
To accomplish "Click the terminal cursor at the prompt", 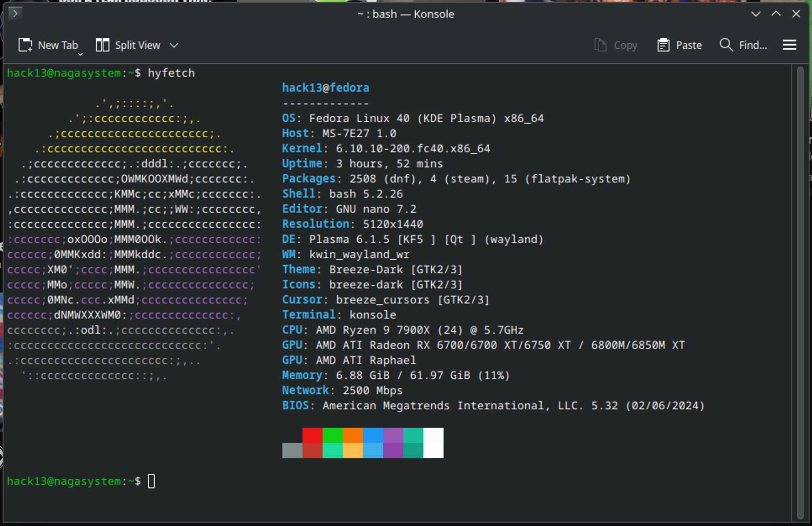I will click(151, 481).
